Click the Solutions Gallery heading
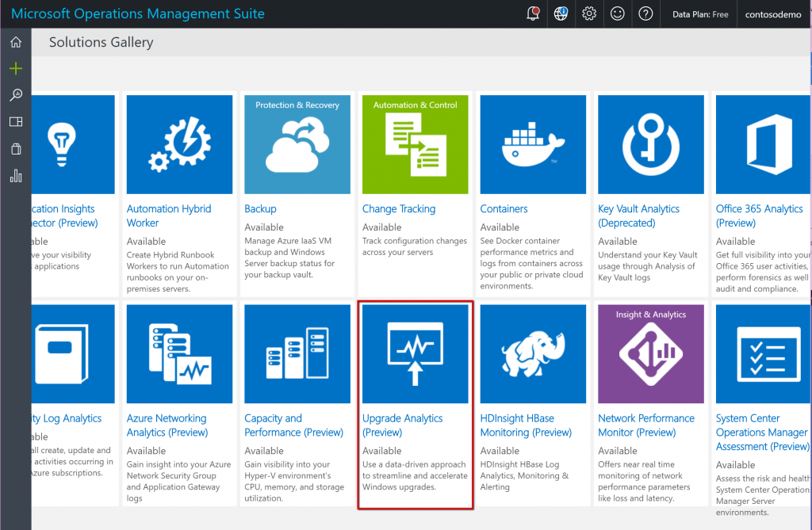 101,42
